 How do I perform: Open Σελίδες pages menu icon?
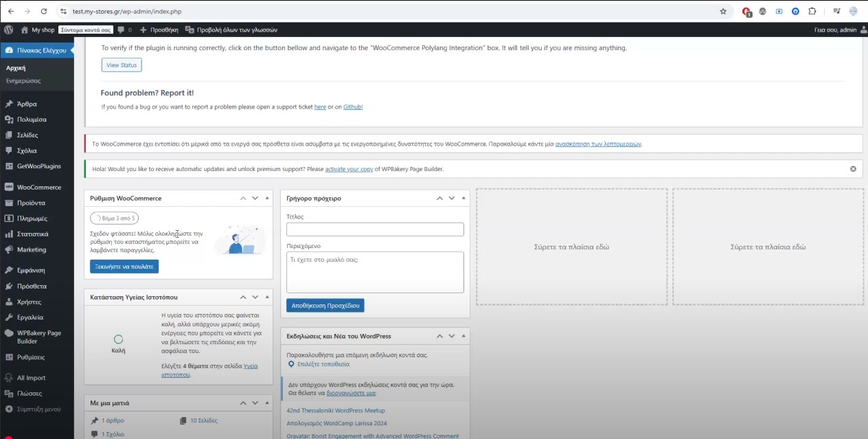tap(8, 135)
